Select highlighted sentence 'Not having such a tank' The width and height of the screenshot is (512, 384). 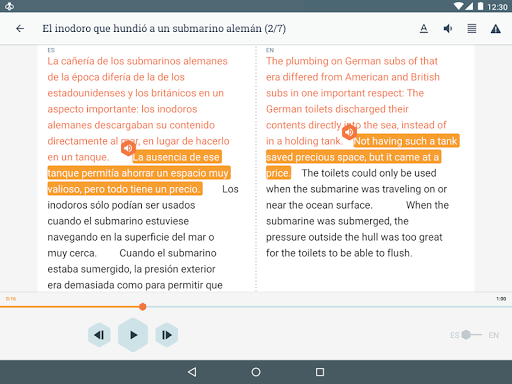click(363, 157)
